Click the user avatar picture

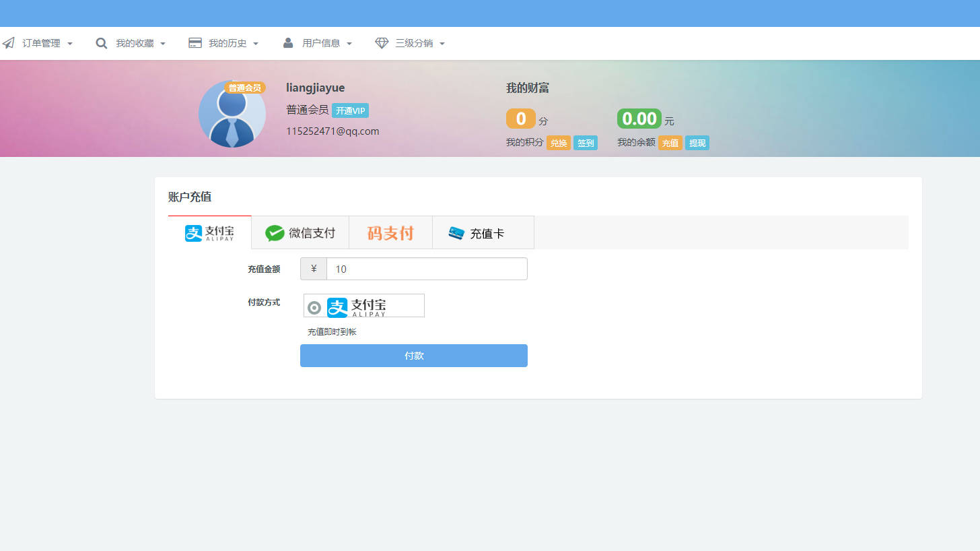click(232, 114)
